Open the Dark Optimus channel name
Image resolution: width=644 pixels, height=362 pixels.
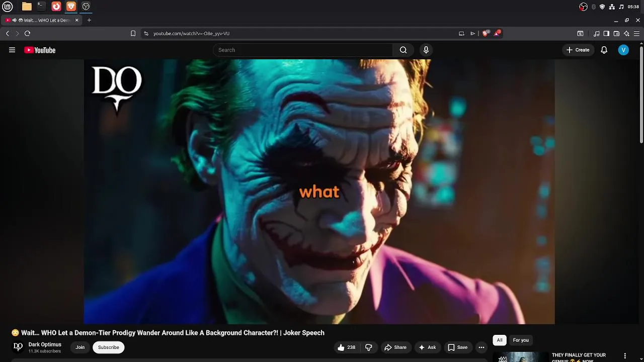45,344
